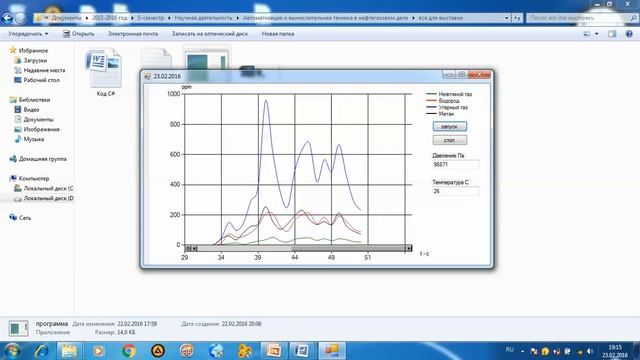Viewport: 640px width, 360px height.
Task: Click the 2015-2016 год breadcrumb
Action: [x=109, y=18]
